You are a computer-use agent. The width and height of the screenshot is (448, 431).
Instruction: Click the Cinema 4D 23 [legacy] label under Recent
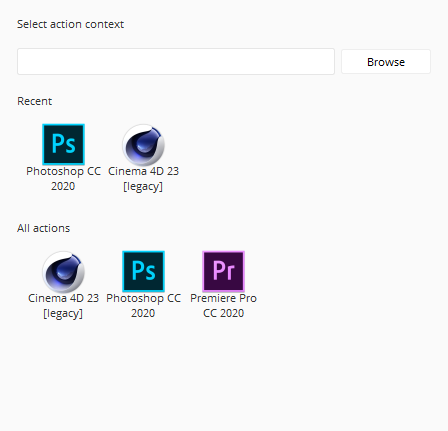143,179
